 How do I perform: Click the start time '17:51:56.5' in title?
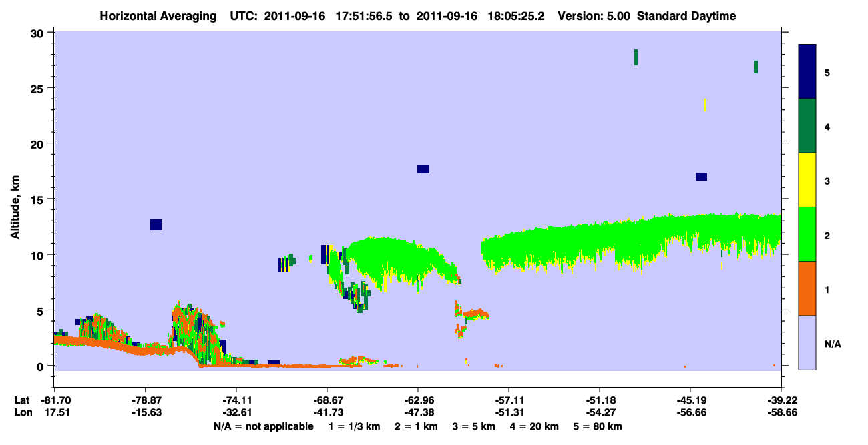click(363, 16)
